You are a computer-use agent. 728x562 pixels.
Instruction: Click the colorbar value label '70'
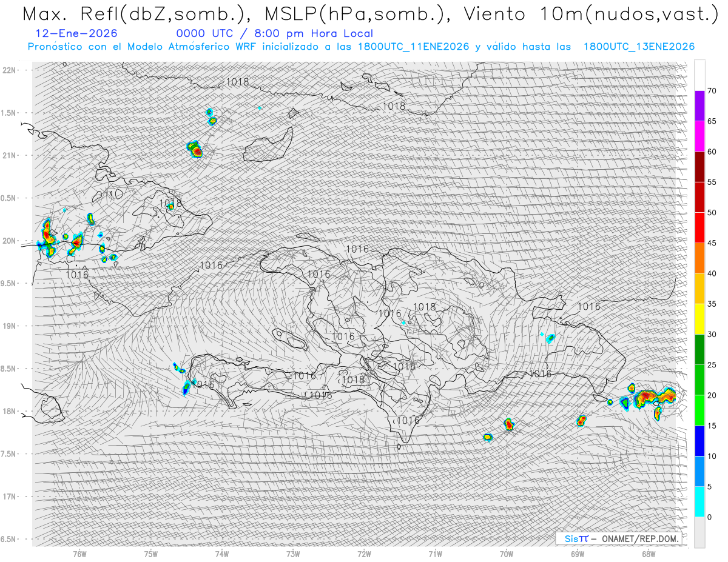712,91
